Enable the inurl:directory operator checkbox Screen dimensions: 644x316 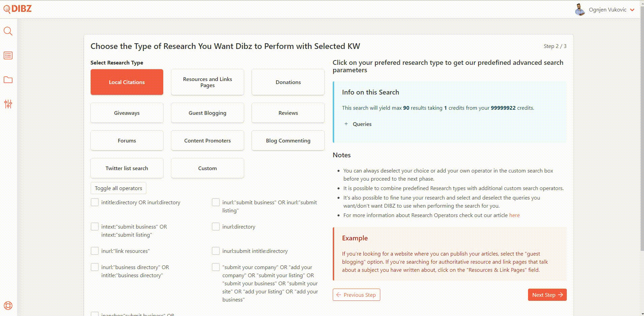(x=216, y=227)
